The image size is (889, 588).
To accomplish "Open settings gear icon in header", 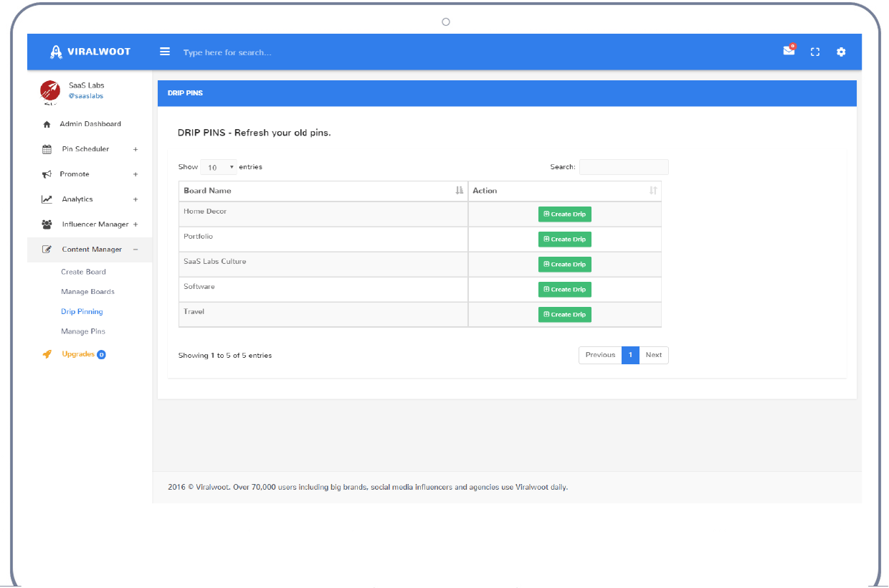I will pyautogui.click(x=841, y=52).
